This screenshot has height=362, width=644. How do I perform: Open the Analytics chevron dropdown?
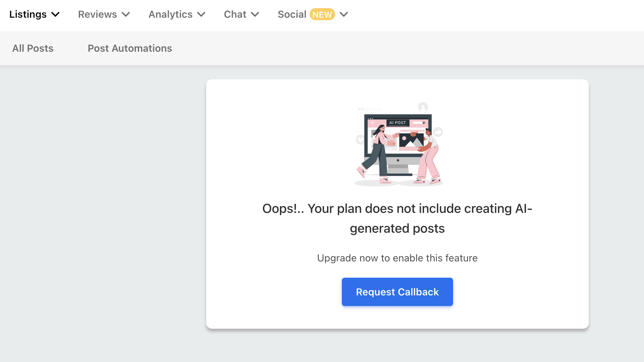click(x=201, y=15)
